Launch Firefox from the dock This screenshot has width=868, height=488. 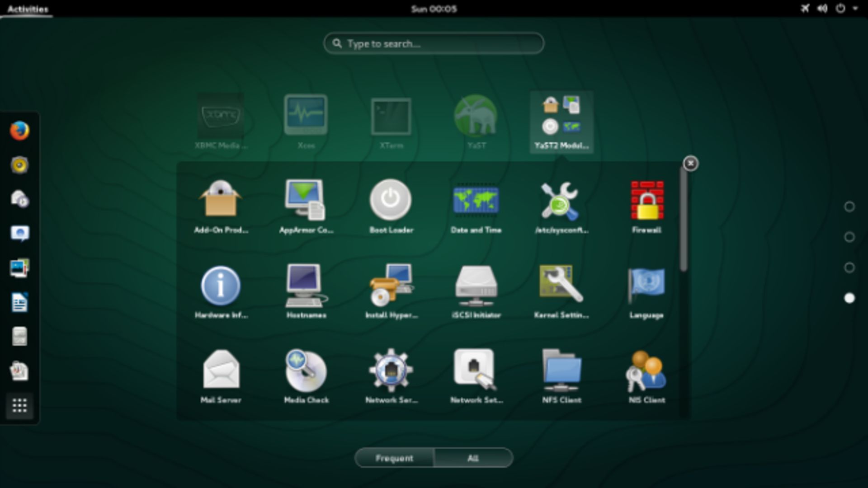pyautogui.click(x=20, y=131)
